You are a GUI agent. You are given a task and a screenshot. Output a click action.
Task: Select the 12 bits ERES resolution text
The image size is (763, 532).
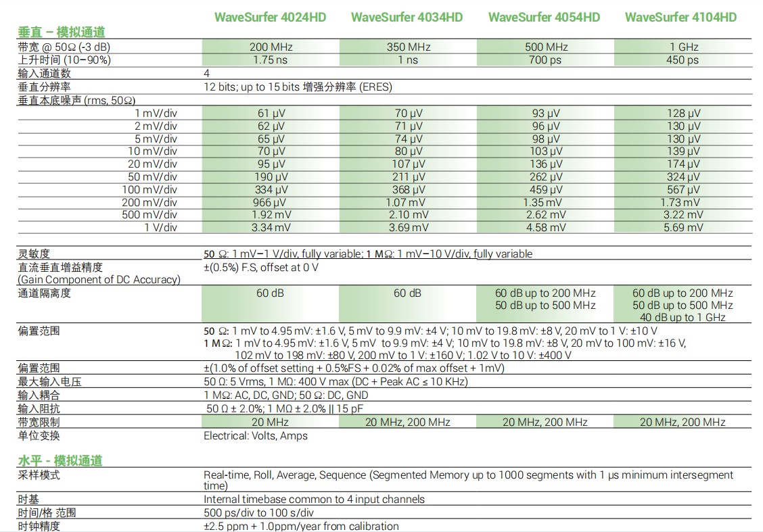[298, 87]
